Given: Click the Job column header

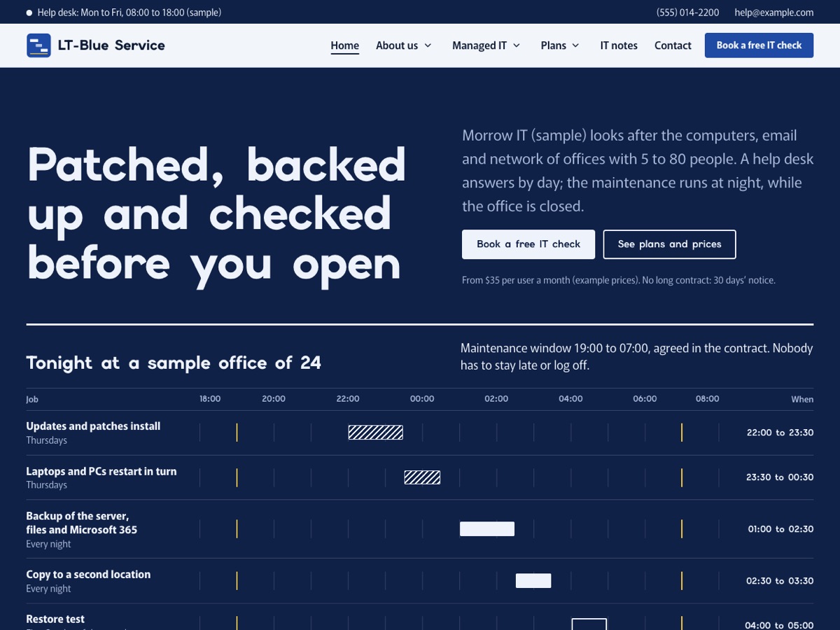Looking at the screenshot, I should pos(32,400).
